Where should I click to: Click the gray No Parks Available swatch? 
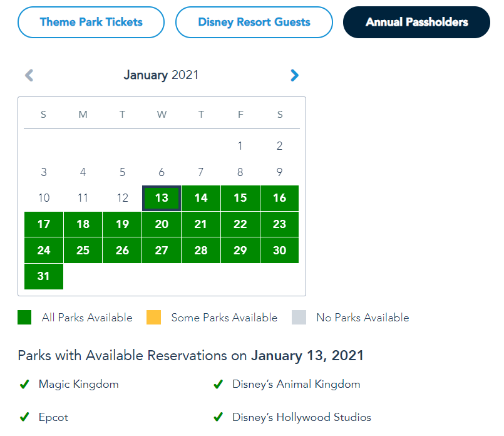299,318
